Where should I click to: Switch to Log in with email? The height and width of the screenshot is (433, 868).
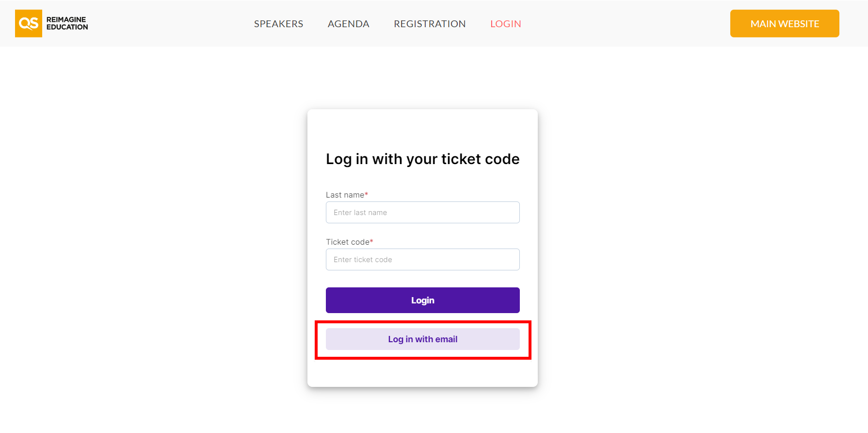click(422, 339)
